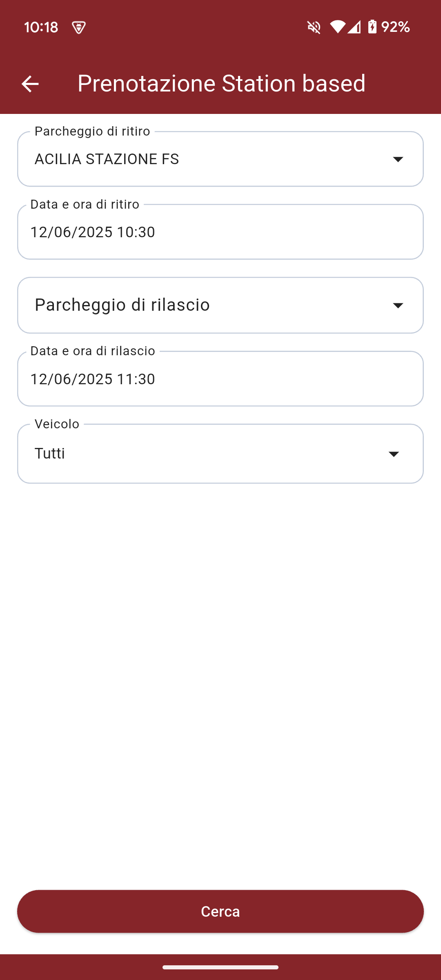
Task: Choose the Tutti vehicle option field
Action: pyautogui.click(x=50, y=454)
